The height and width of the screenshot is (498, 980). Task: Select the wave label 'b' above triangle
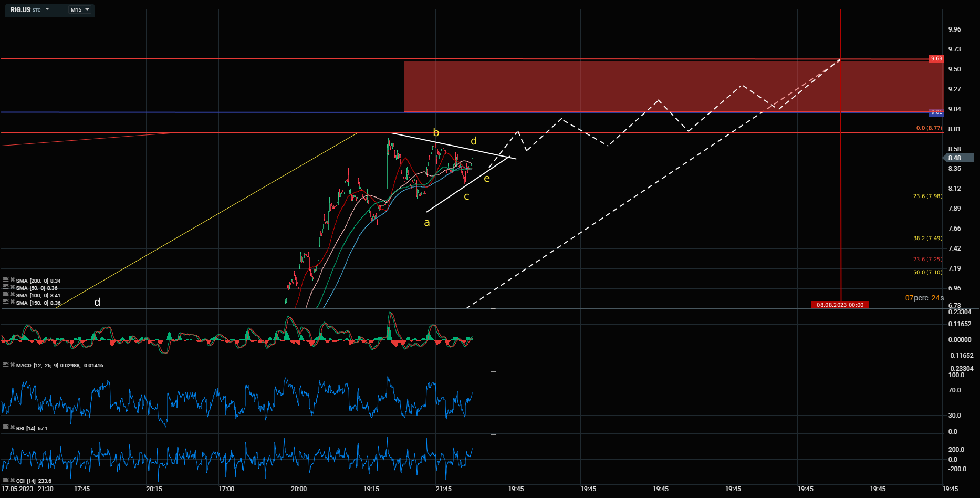pos(436,132)
